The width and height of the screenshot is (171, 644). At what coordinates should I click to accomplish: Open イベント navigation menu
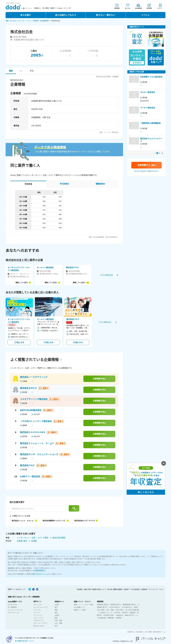point(146,15)
